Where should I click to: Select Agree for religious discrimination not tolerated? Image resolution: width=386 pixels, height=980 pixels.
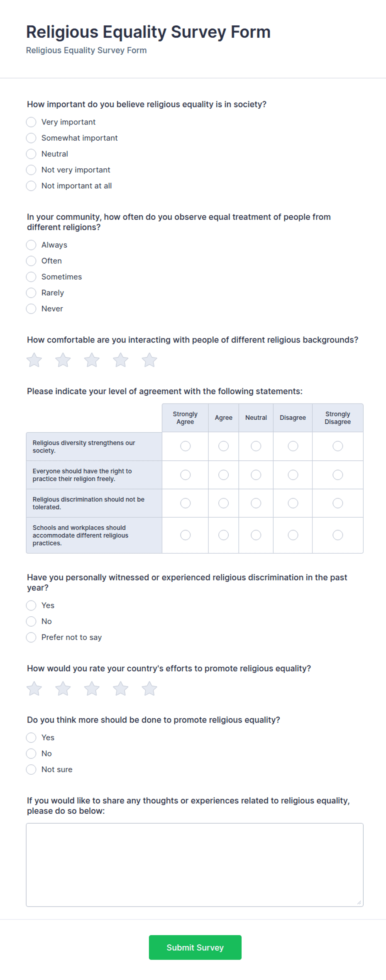(x=224, y=503)
